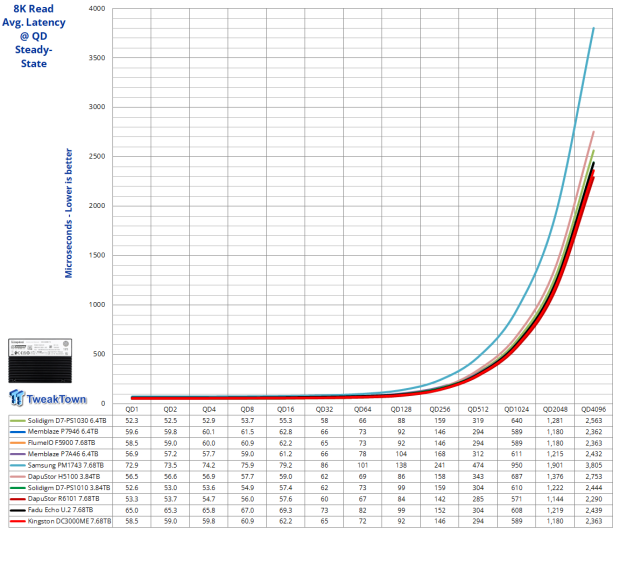Click the Fadu Echo QD16 value '69.3'

285,510
